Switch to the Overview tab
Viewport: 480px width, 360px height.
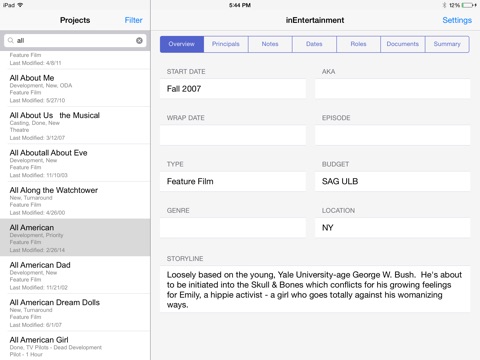coord(182,44)
